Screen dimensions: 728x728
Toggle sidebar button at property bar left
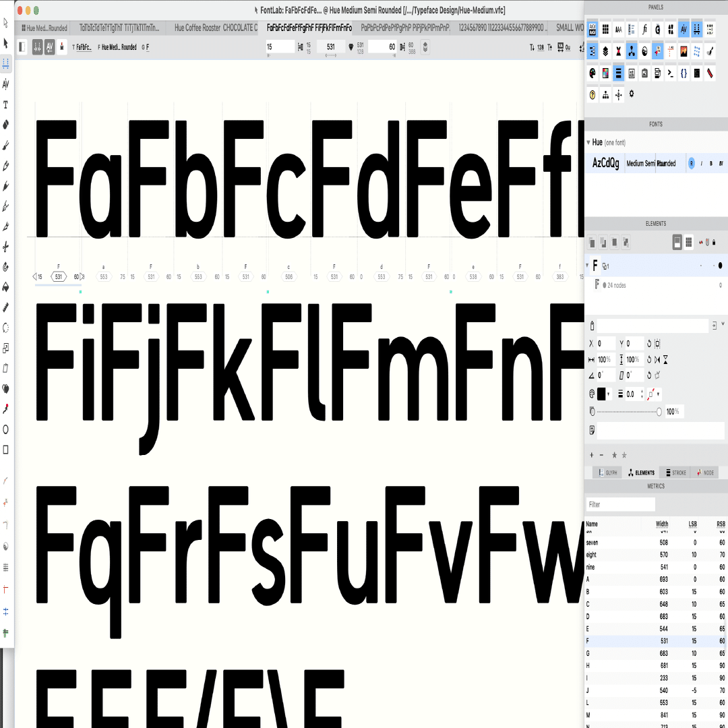(22, 47)
